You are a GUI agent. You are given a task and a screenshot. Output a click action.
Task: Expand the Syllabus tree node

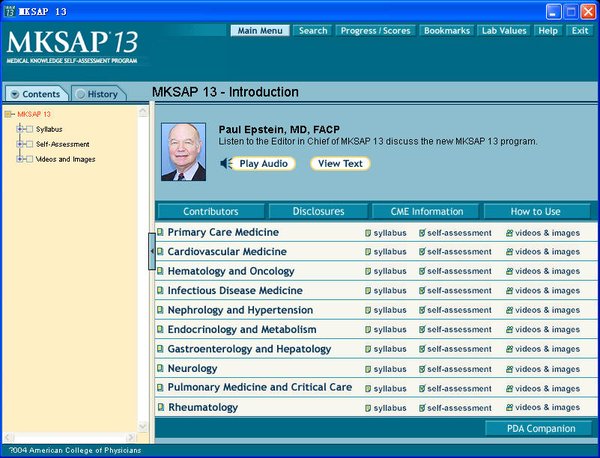pyautogui.click(x=20, y=129)
